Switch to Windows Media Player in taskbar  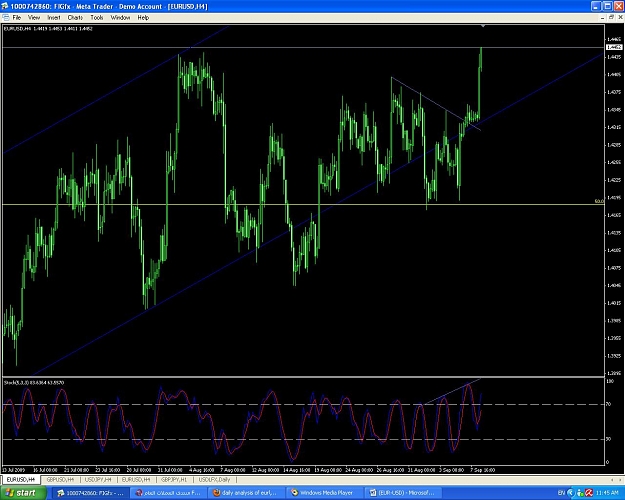325,493
